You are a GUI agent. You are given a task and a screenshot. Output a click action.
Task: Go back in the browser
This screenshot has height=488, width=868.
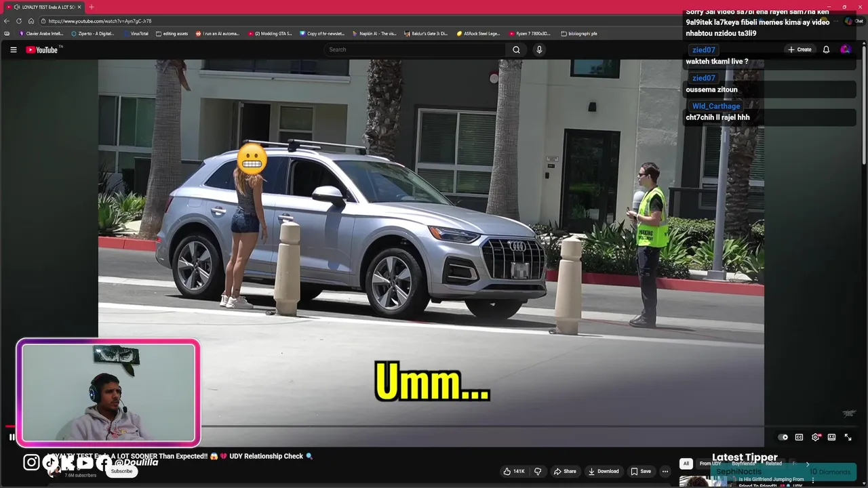7,21
